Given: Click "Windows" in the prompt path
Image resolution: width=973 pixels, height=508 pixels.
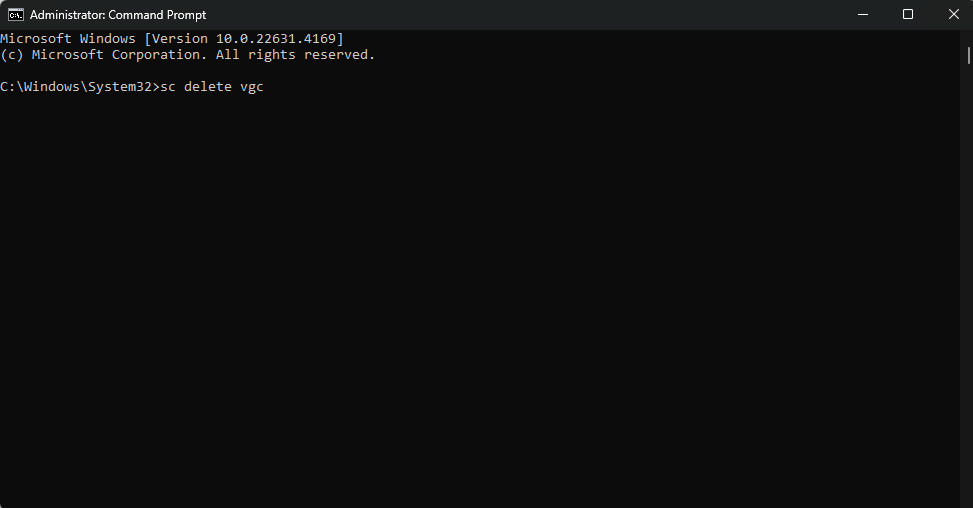Looking at the screenshot, I should coord(50,87).
